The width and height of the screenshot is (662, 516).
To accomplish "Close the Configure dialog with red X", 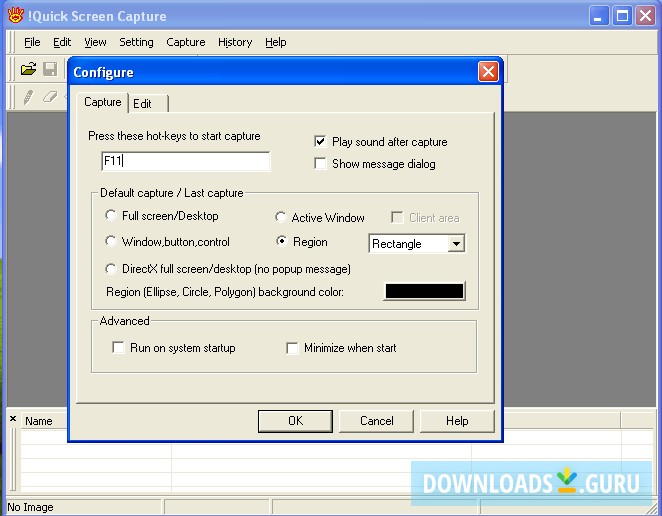I will (x=488, y=72).
